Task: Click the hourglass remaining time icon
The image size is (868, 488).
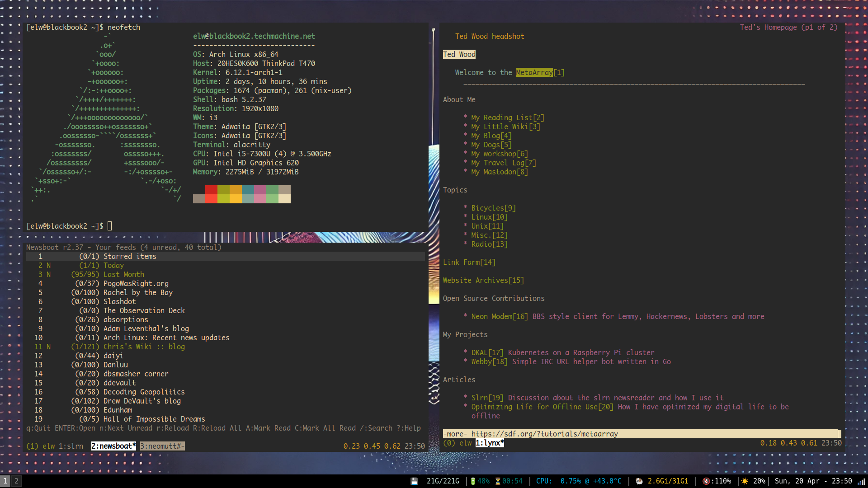Action: point(498,481)
